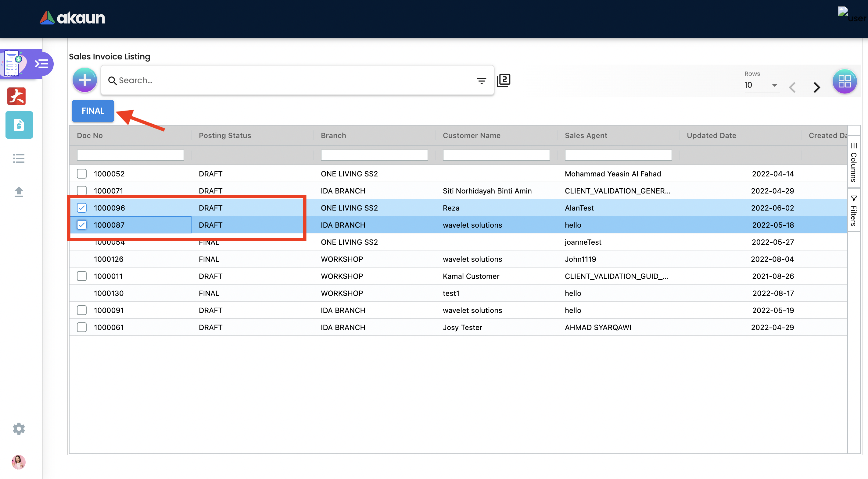The width and height of the screenshot is (868, 479).
Task: Go to next page chevron
Action: 816,87
